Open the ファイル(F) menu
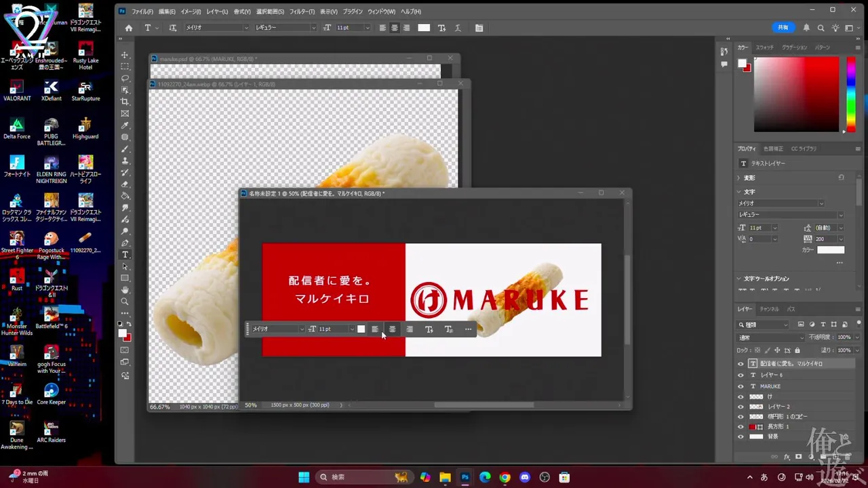Screen dimensions: 868x488 click(142, 12)
